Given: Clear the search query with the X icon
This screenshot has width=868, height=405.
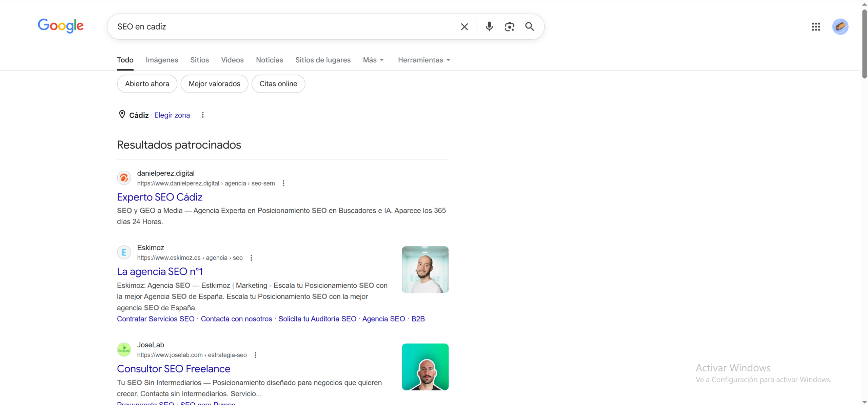Looking at the screenshot, I should pos(464,27).
